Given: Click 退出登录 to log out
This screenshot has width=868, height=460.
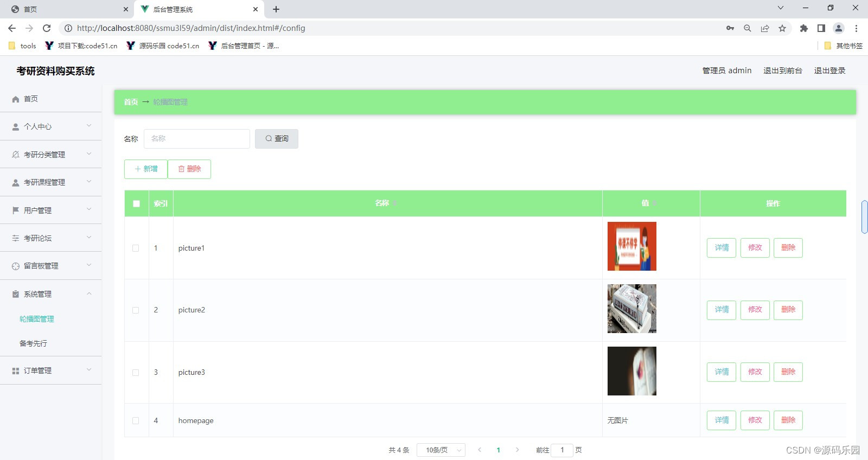Looking at the screenshot, I should tap(829, 71).
